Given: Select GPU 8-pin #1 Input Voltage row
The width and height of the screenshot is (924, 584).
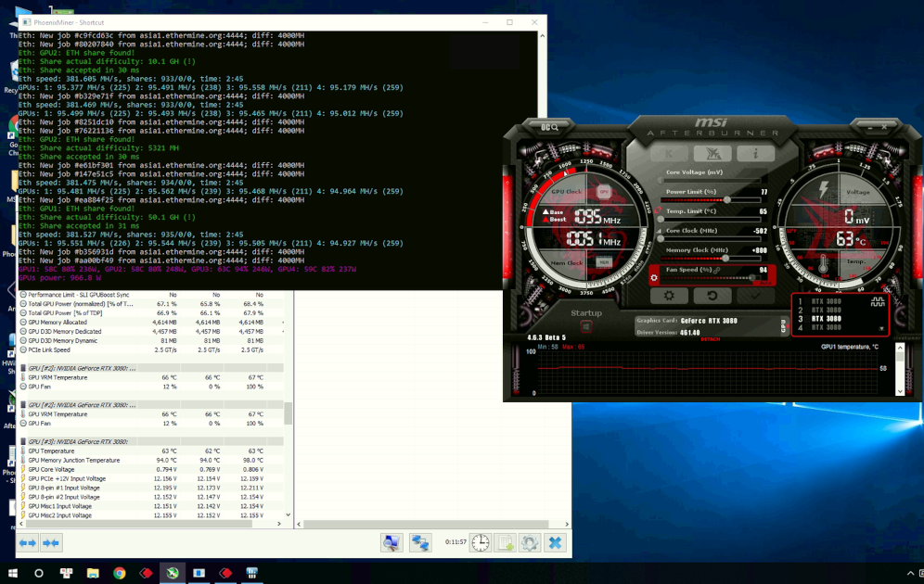Looking at the screenshot, I should pyautogui.click(x=151, y=488).
